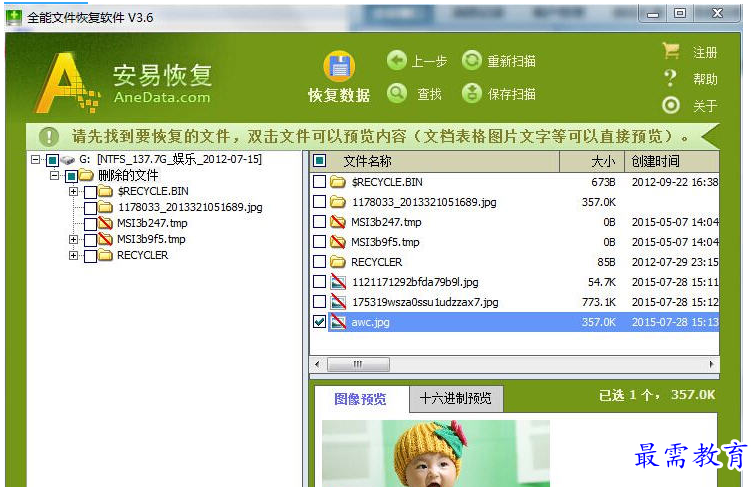Click right arrow of horizontal scrollbar
756x487 pixels.
point(712,364)
